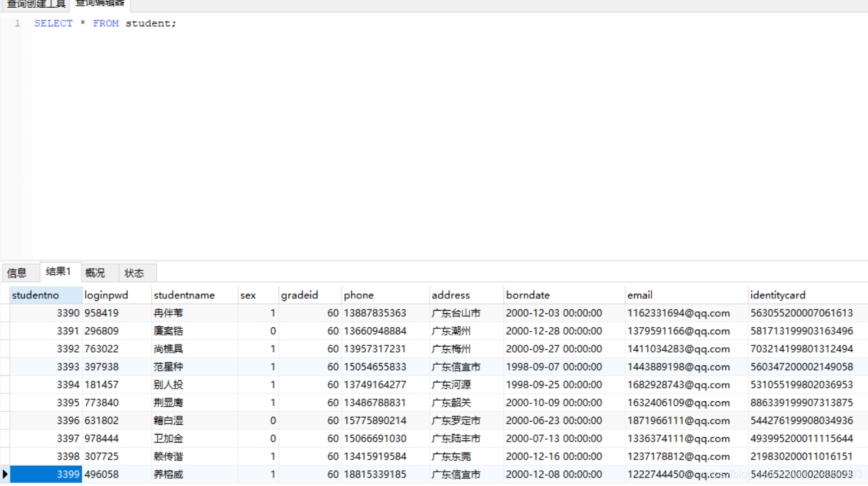Click phone number 18815339185
The width and height of the screenshot is (868, 486).
click(x=375, y=474)
